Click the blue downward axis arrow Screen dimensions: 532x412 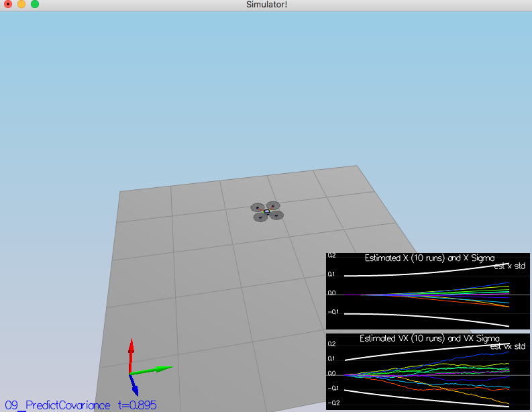click(x=134, y=385)
